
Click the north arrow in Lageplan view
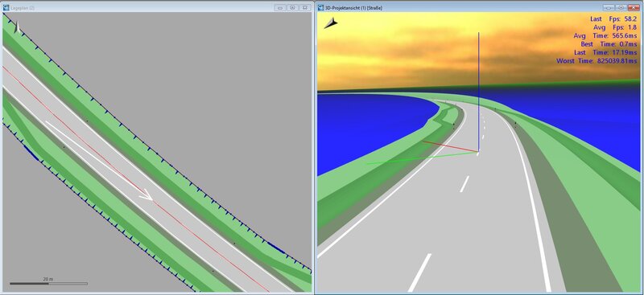coord(17,27)
